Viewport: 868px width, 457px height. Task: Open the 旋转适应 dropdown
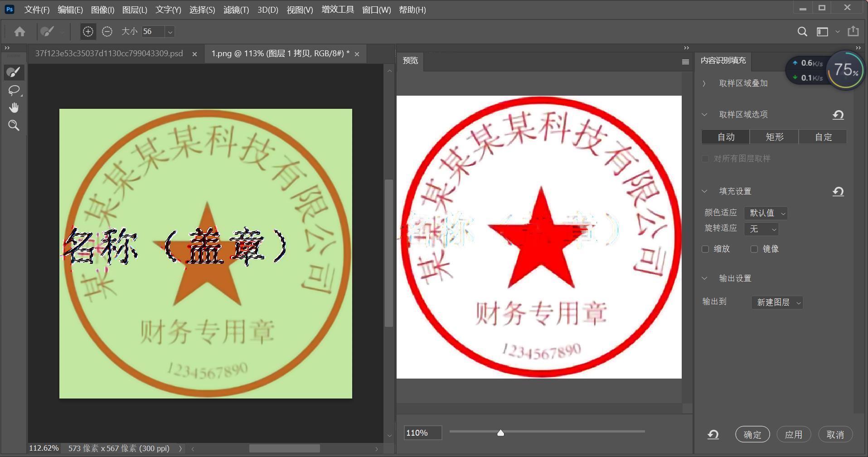coord(761,229)
